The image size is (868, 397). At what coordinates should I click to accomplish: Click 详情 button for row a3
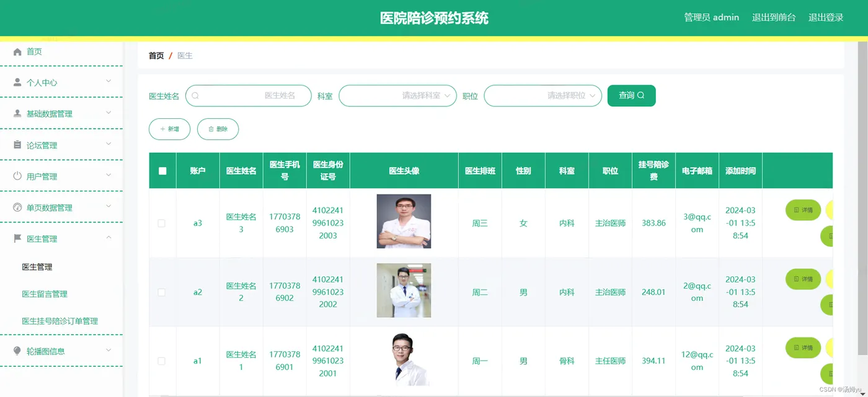coord(803,210)
